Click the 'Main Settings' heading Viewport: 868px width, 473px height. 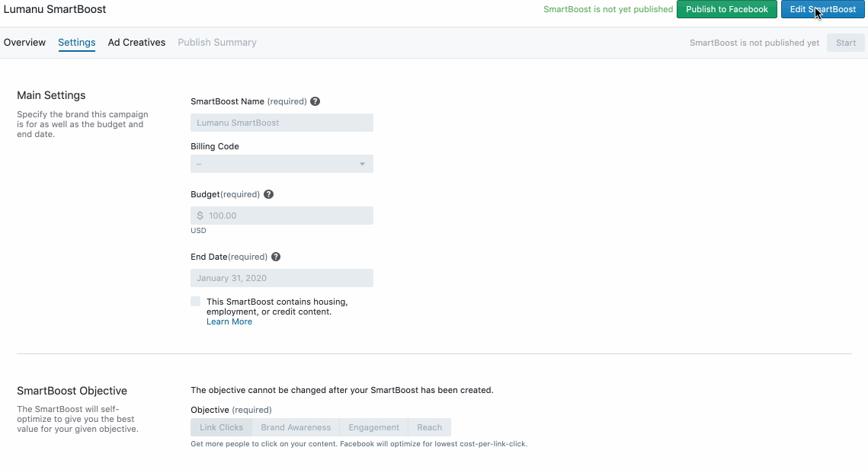coord(51,95)
